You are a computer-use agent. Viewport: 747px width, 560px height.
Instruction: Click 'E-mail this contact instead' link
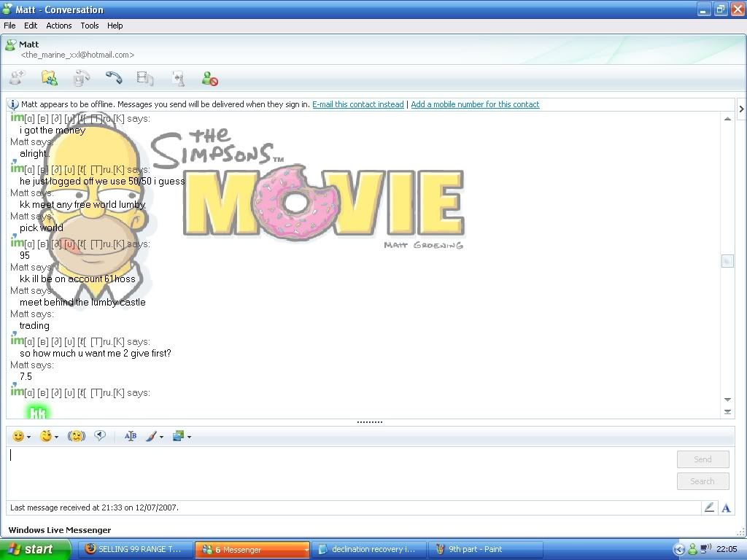(357, 104)
